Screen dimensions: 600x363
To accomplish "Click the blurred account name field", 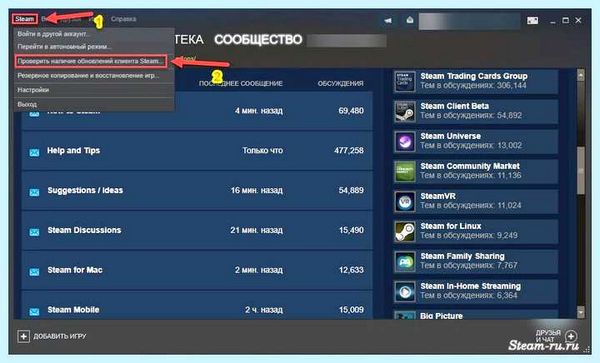I will tap(469, 21).
